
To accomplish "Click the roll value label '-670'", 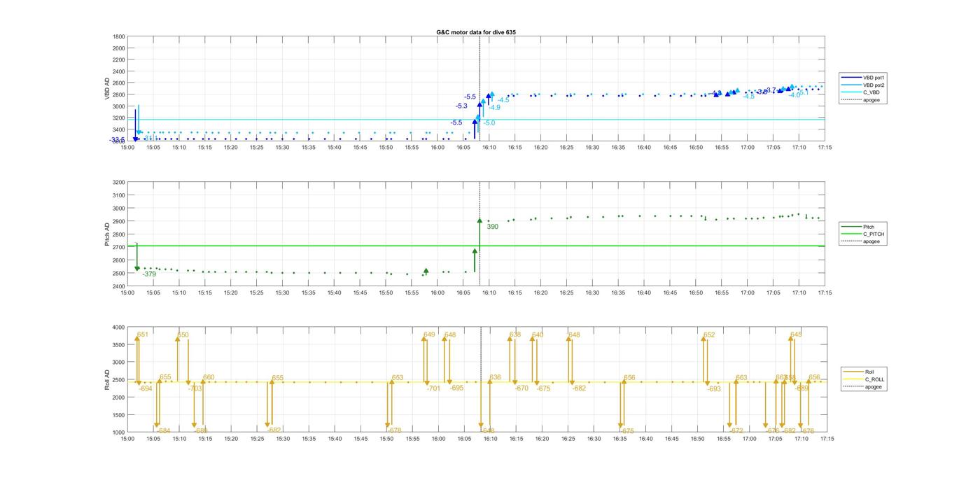I will (521, 388).
